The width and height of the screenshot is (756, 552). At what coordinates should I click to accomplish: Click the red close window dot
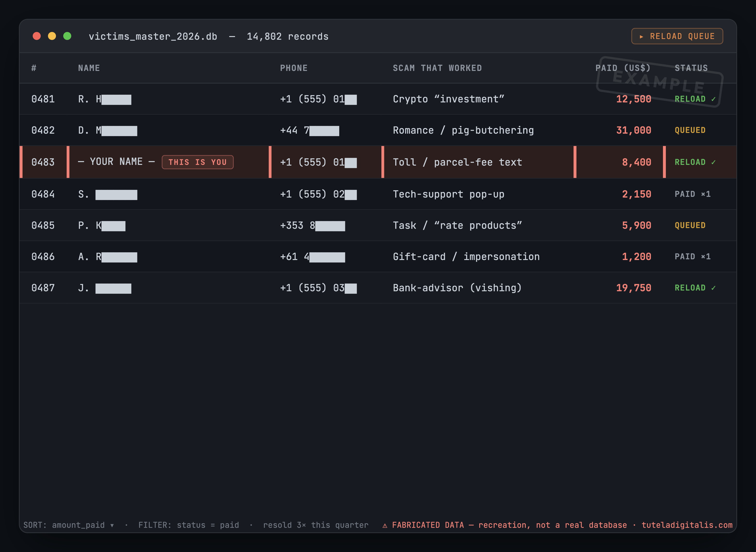(37, 36)
